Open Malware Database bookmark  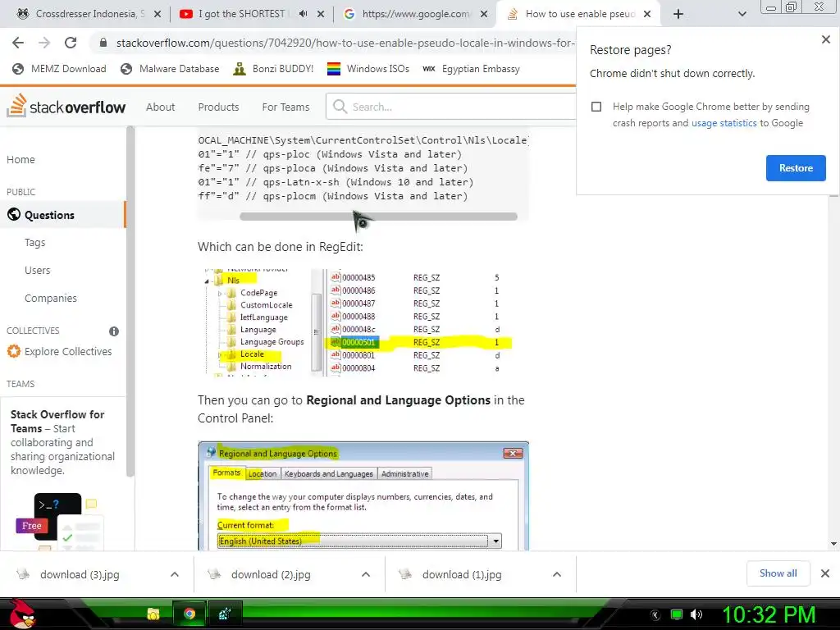click(x=170, y=69)
